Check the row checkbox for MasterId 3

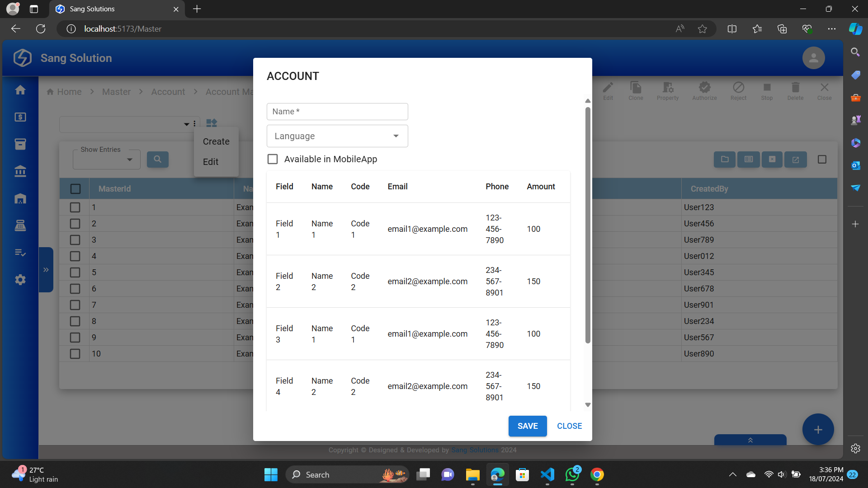pos(75,240)
